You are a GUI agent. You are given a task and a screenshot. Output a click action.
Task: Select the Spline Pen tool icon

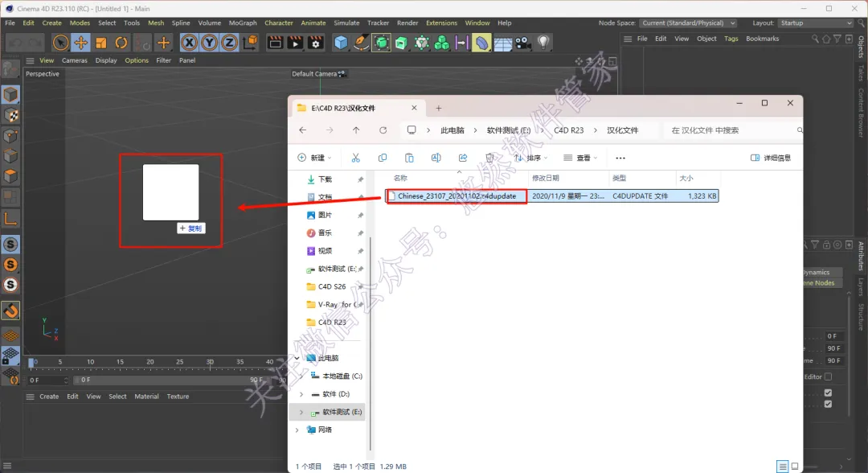point(361,43)
